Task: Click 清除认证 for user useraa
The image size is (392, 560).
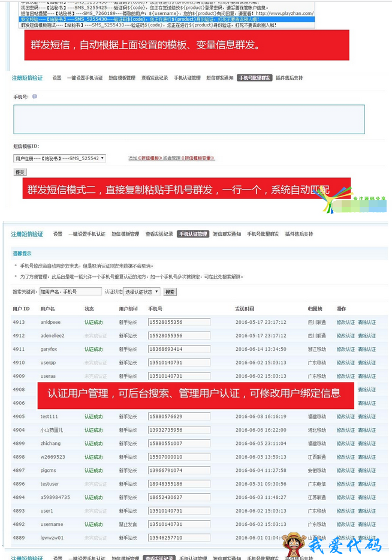Action: coord(367,377)
